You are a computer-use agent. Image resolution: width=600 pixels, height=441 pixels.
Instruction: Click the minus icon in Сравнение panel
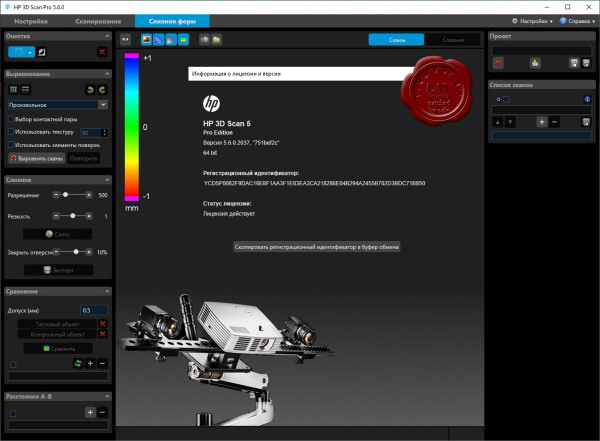103,363
